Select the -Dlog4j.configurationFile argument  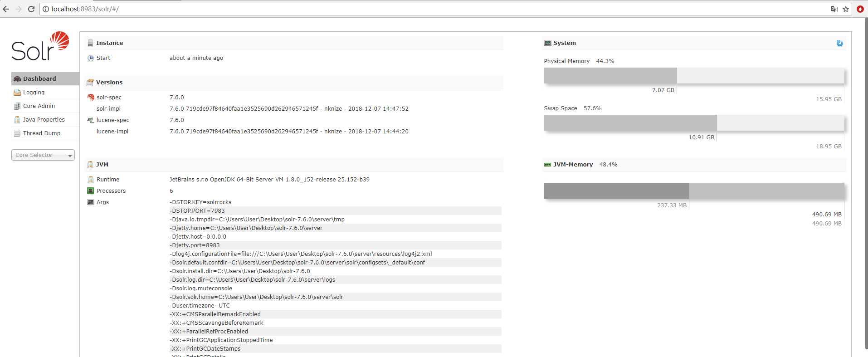[x=301, y=254]
